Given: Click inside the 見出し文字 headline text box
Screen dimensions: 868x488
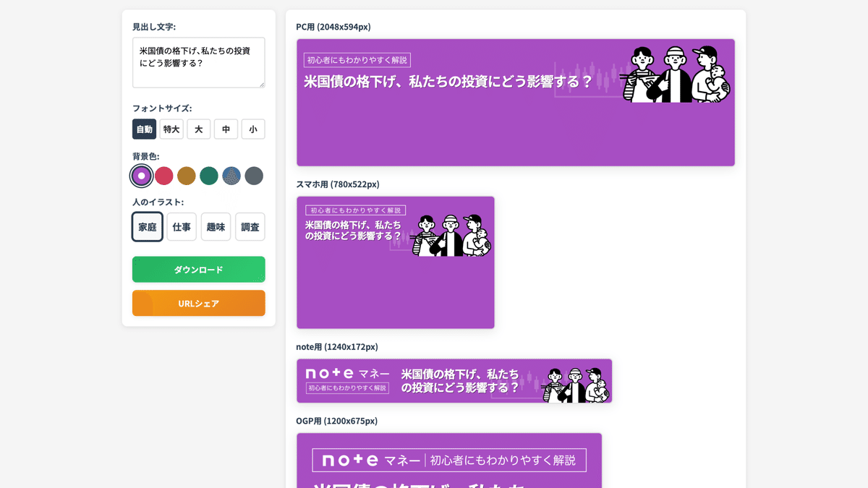Looking at the screenshot, I should pos(198,63).
